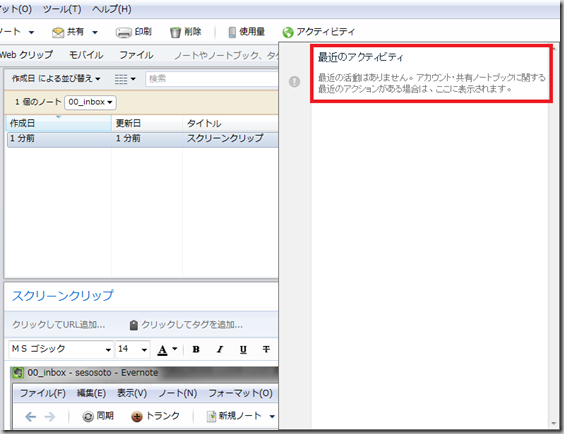Viewport: 564px width, 434px height.
Task: Click the Delete (削除) trash icon
Action: (x=175, y=32)
